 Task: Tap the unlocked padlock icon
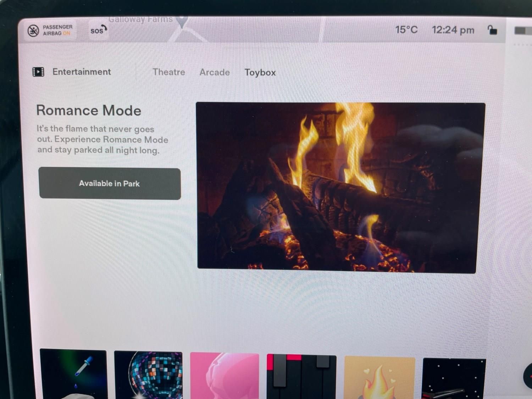point(492,30)
